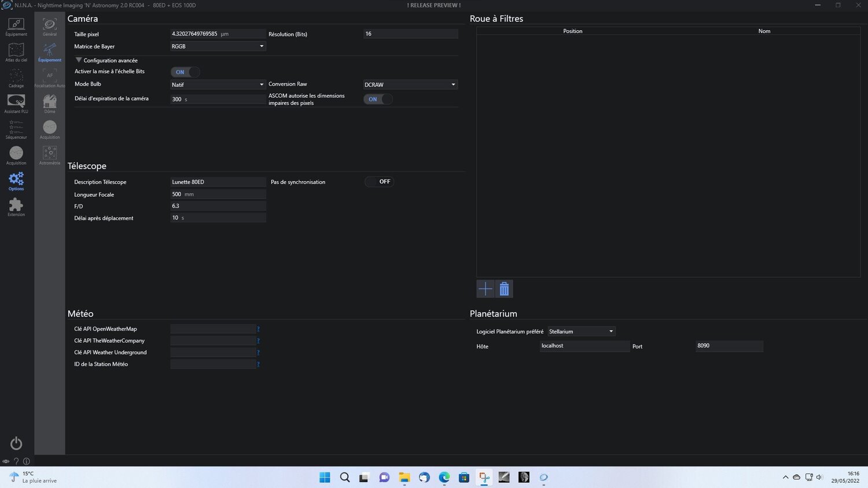This screenshot has width=868, height=488.
Task: Toggle ASCOM odd pixel dimensions switch
Action: [x=378, y=99]
